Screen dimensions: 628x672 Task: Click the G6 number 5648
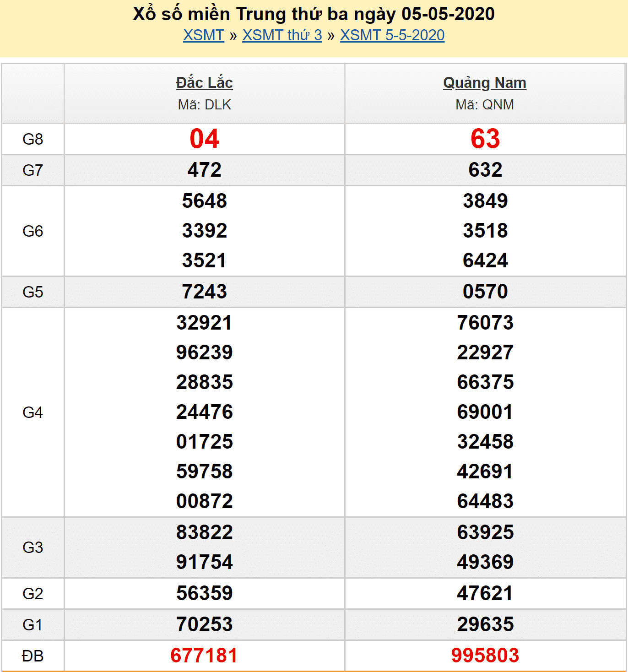205,201
